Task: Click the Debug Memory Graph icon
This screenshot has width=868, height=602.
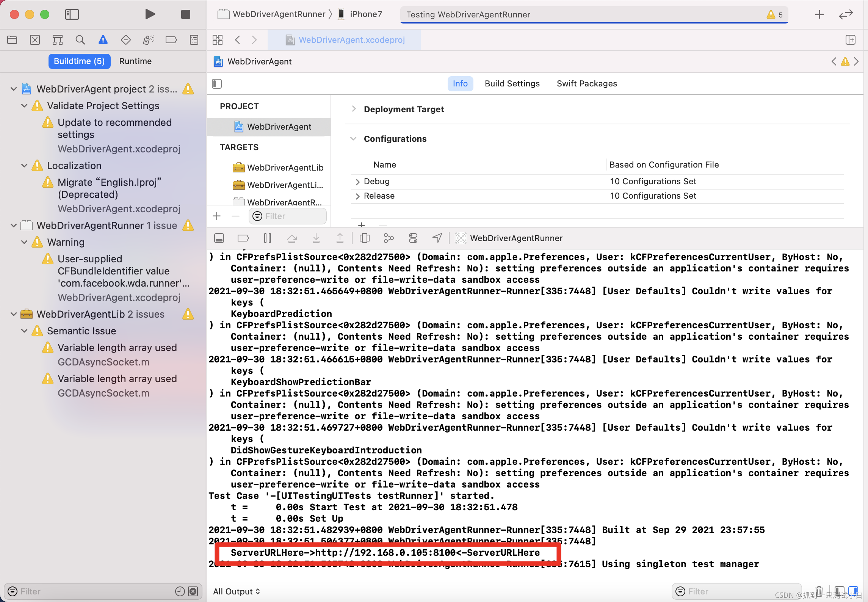Action: 389,238
